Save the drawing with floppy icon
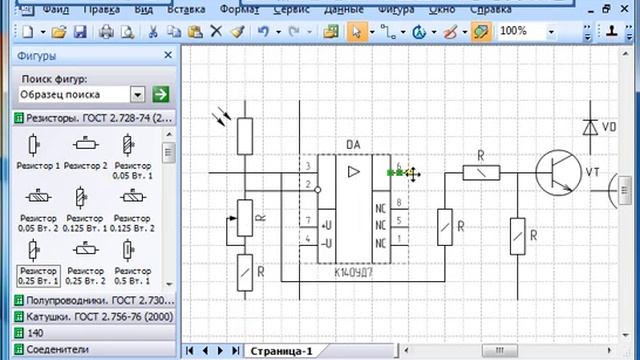Image resolution: width=640 pixels, height=360 pixels. [x=80, y=31]
